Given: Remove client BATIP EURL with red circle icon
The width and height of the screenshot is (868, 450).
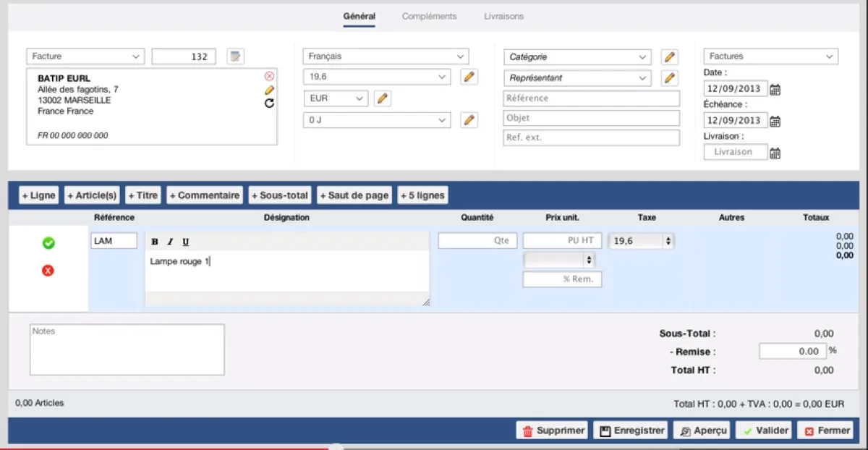Looking at the screenshot, I should [x=269, y=76].
